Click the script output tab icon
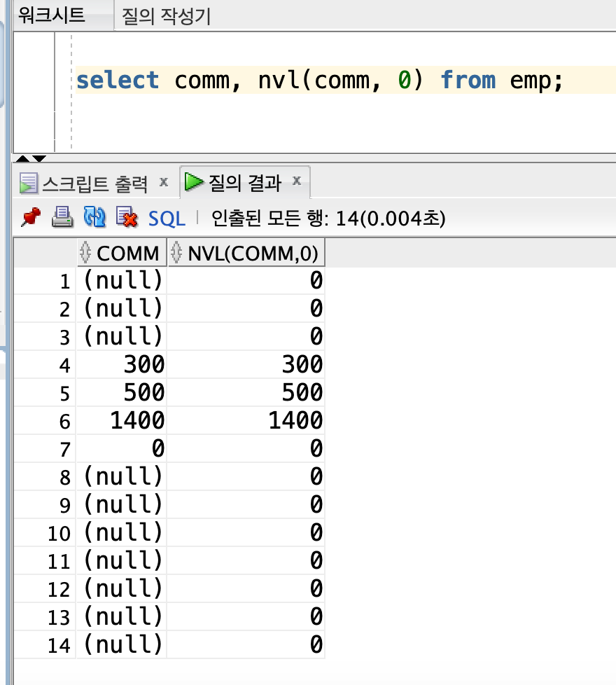This screenshot has width=616, height=685. [29, 183]
